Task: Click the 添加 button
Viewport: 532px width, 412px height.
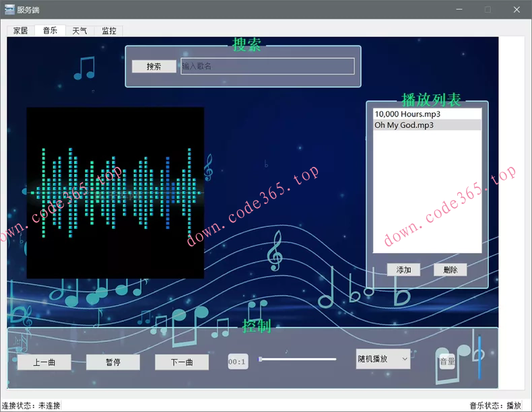Action: 404,270
